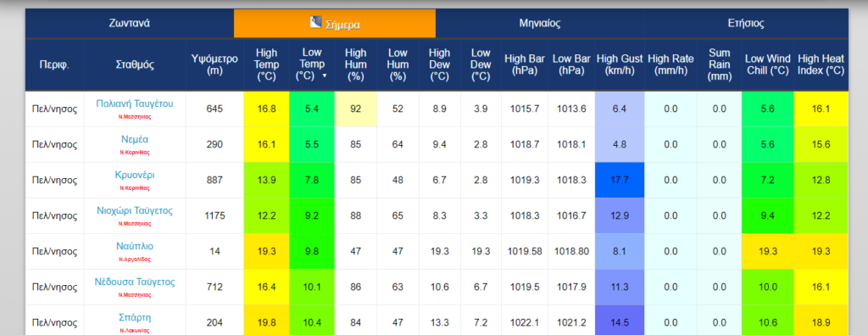This screenshot has width=868, height=335.
Task: Click the Κρυονέρι station link
Action: [135, 175]
